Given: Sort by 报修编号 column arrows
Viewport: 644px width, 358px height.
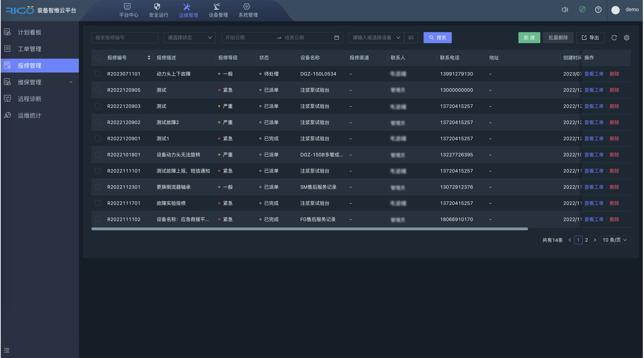Looking at the screenshot, I should tap(149, 58).
